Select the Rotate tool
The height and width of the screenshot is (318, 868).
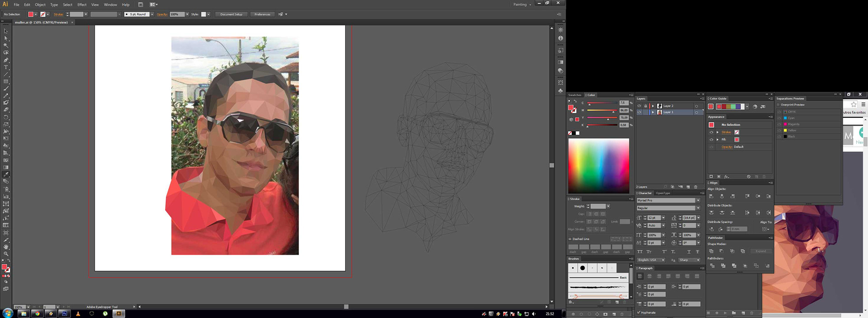tap(6, 117)
